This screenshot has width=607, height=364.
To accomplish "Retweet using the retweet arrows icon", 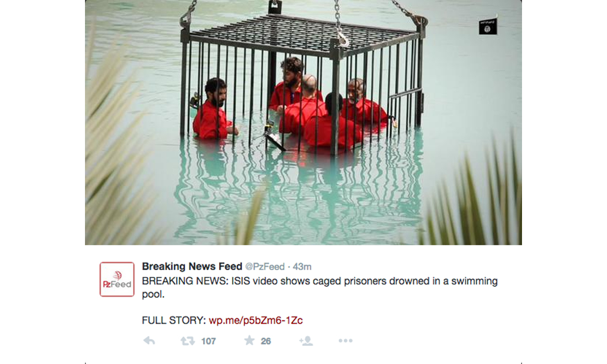I will 188,341.
